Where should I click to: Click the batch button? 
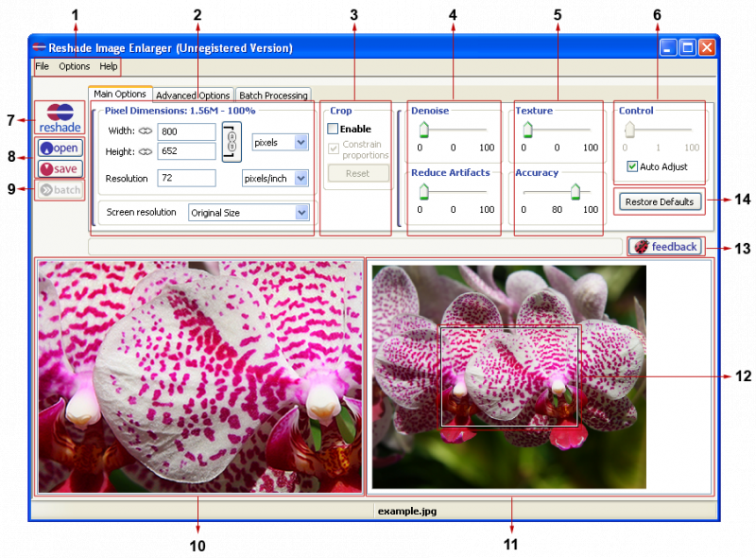click(x=60, y=190)
